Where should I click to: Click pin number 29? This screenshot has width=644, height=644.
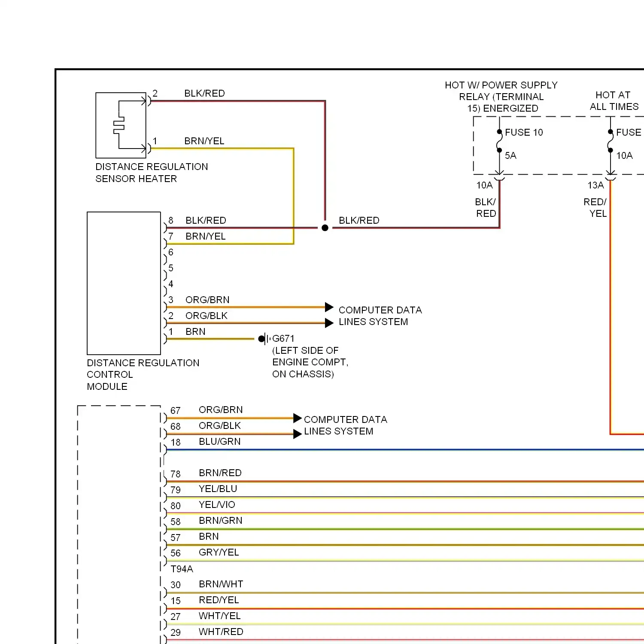coord(175,632)
